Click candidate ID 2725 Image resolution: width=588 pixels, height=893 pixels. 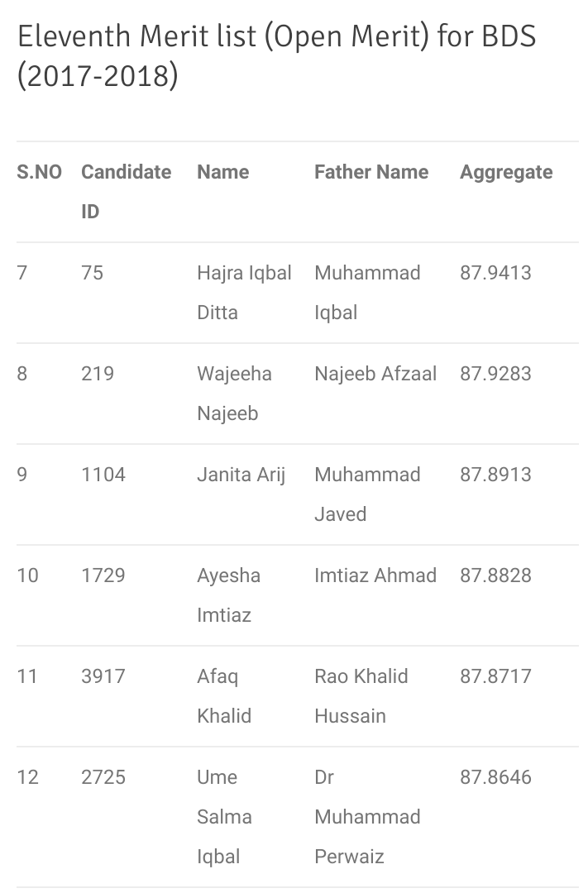(x=103, y=777)
